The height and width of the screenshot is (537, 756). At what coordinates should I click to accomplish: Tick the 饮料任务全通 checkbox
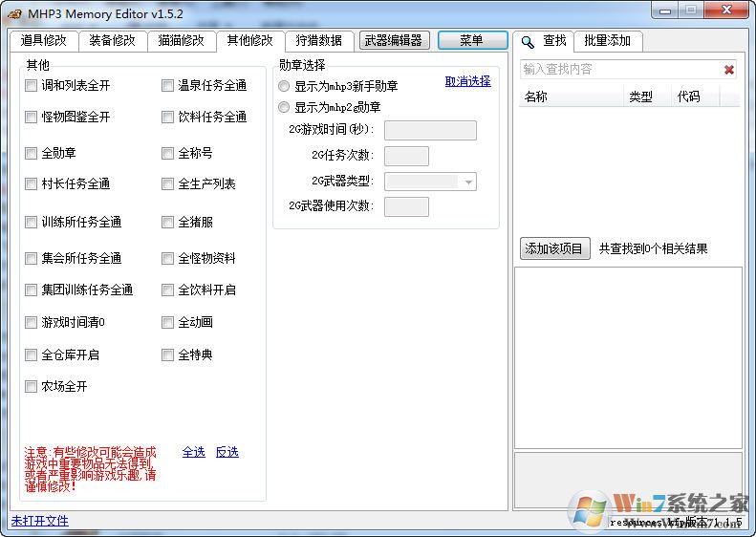167,117
